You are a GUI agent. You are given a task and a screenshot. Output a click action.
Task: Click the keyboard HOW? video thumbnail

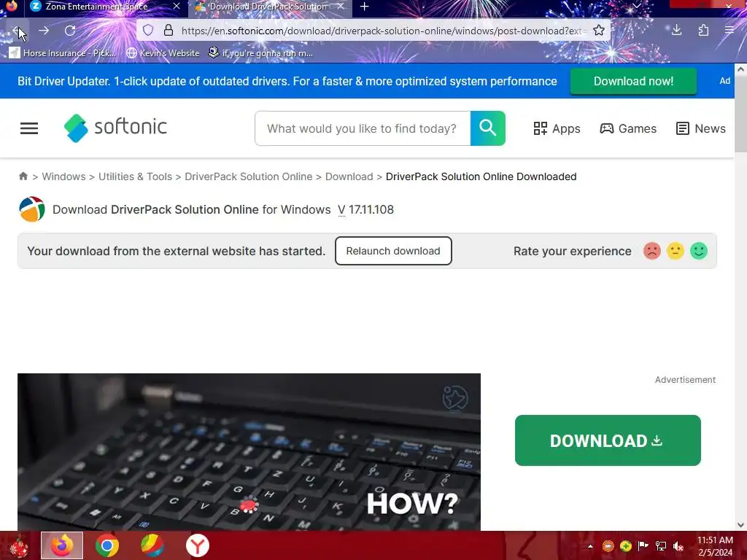[x=249, y=452]
